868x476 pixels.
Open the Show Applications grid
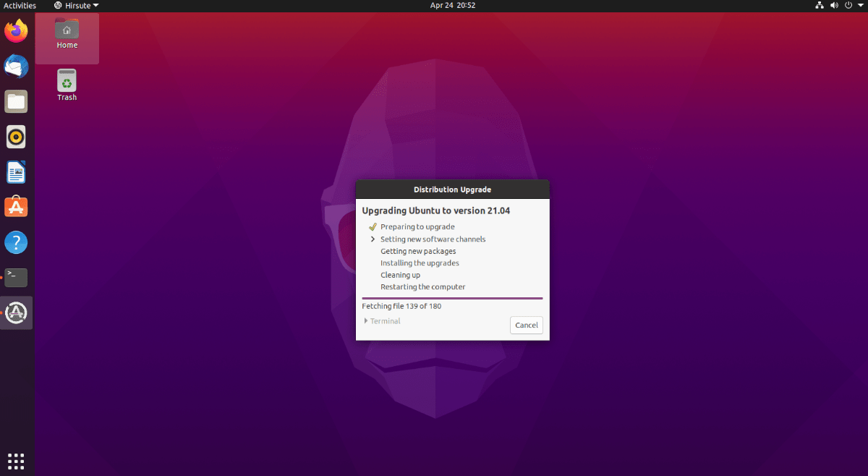[x=16, y=461]
